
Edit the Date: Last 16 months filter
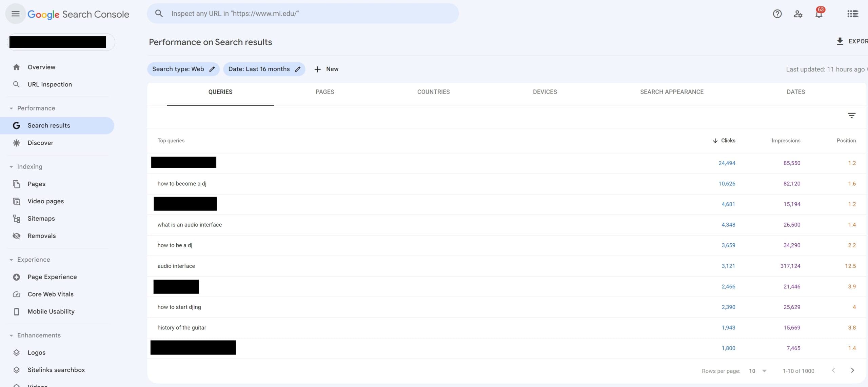[x=297, y=69]
